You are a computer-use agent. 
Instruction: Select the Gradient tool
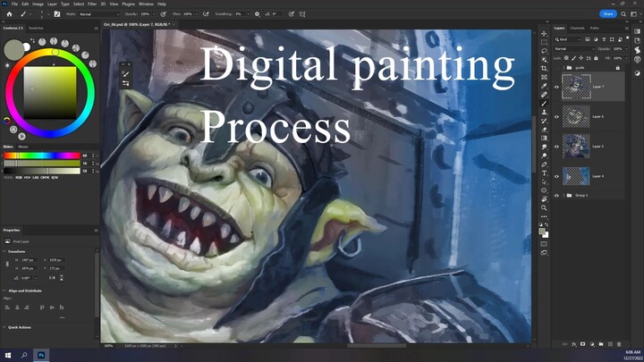544,138
